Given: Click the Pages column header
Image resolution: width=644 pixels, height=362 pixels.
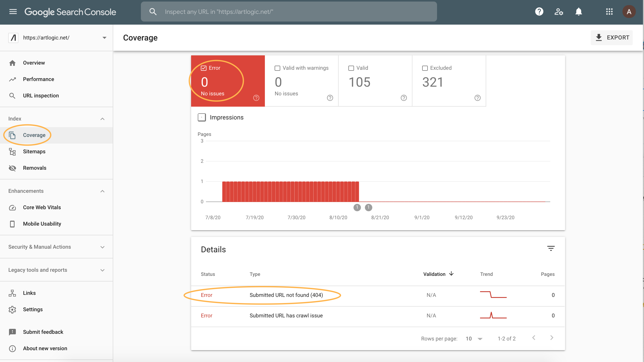Looking at the screenshot, I should click(x=548, y=274).
